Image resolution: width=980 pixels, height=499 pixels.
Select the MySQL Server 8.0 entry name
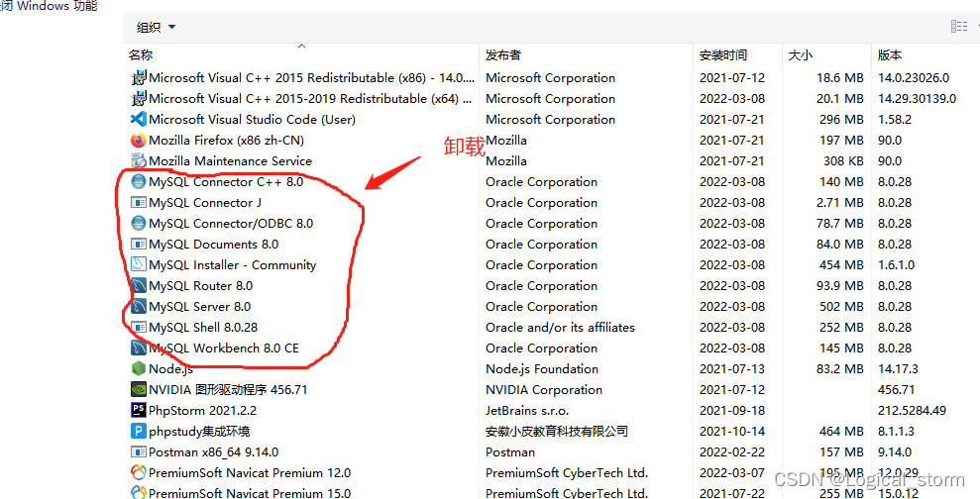200,307
